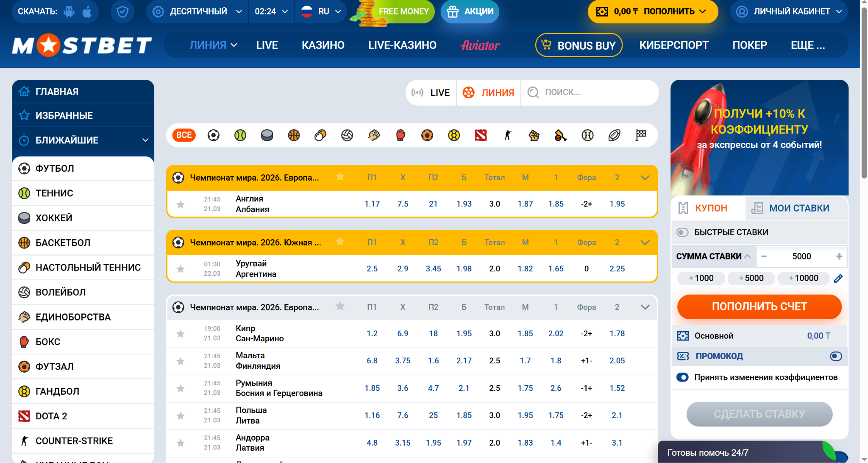Viewport: 868px width, 463px height.
Task: Collapse the Сумма ставки section
Action: pos(714,257)
